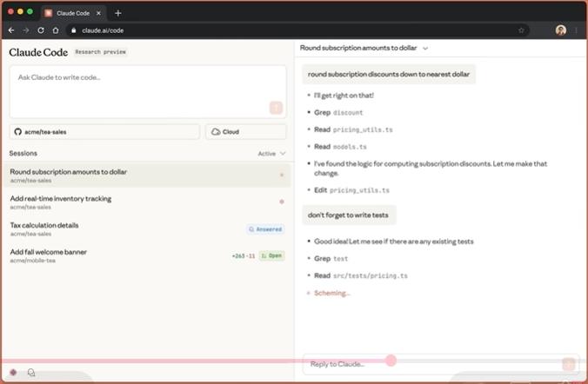Click the send button beside Reply to Claude

pos(568,364)
